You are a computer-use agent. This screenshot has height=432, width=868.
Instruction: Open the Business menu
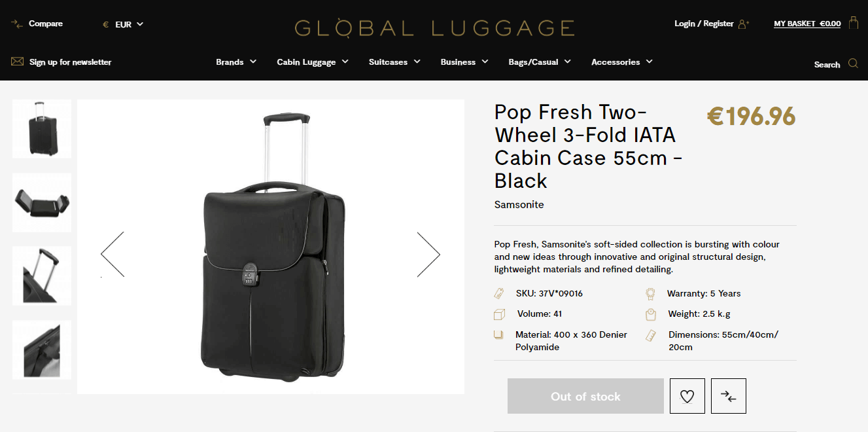tap(464, 62)
